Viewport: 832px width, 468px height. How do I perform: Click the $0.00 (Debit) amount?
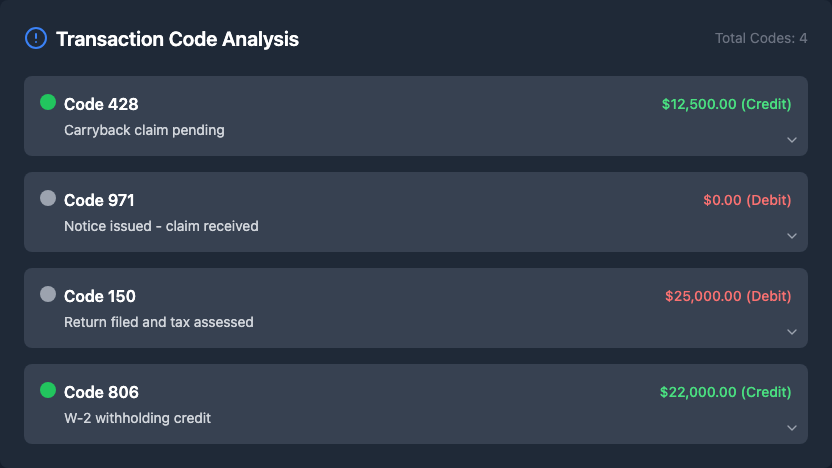point(747,200)
